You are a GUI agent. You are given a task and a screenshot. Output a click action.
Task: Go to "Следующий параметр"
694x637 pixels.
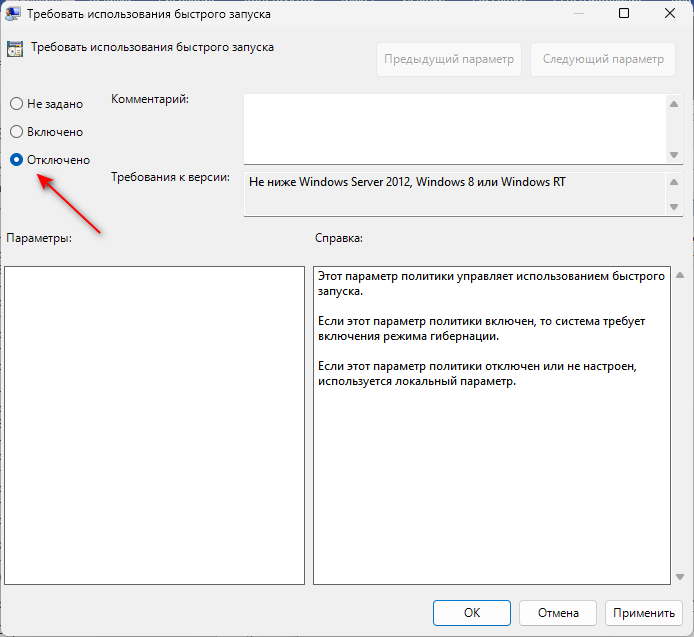[x=603, y=59]
